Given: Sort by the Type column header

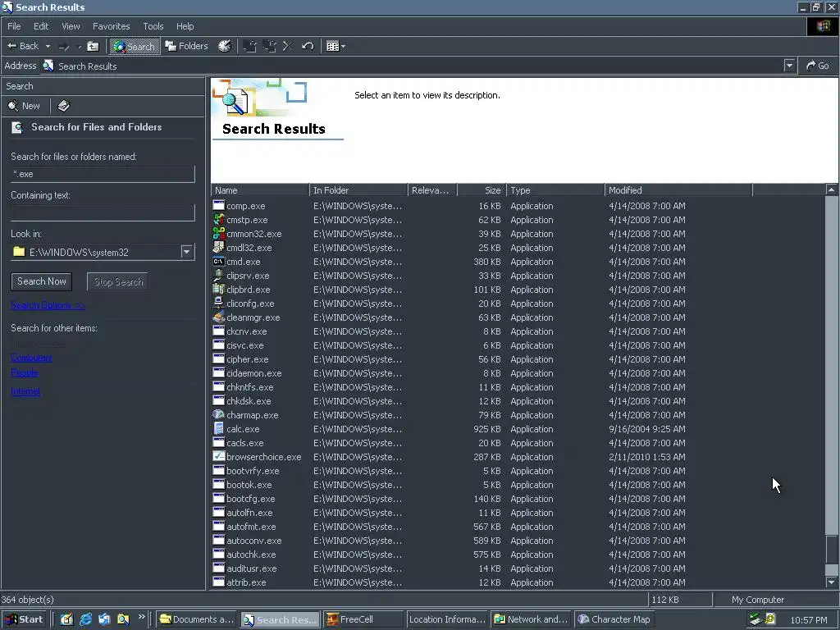Looking at the screenshot, I should click(555, 190).
